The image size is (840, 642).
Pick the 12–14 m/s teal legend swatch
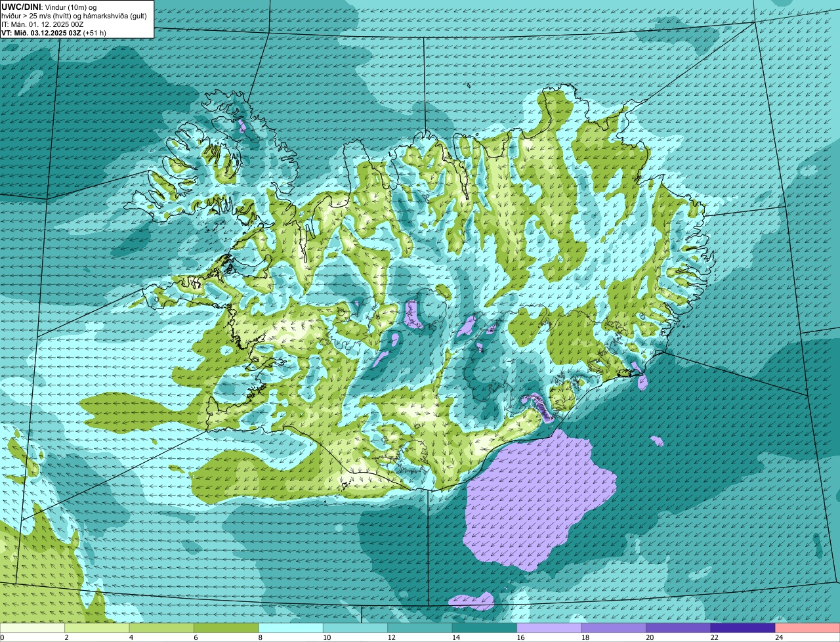click(x=420, y=628)
